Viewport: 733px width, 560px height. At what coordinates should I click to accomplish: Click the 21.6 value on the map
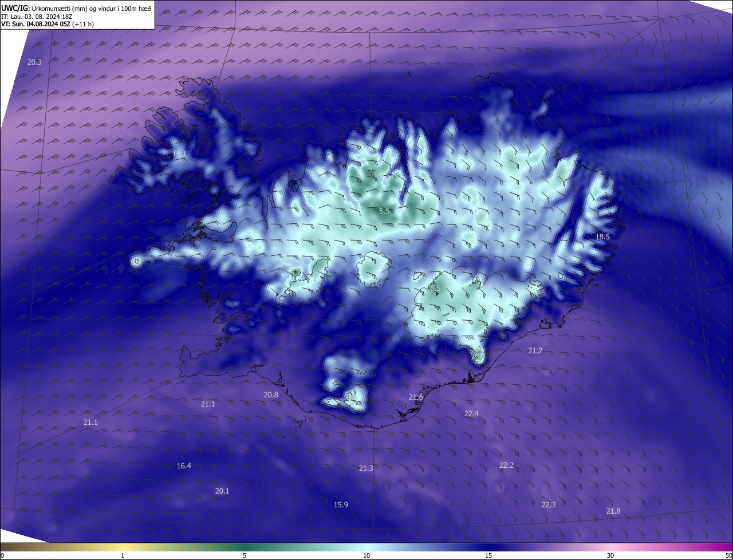(416, 397)
